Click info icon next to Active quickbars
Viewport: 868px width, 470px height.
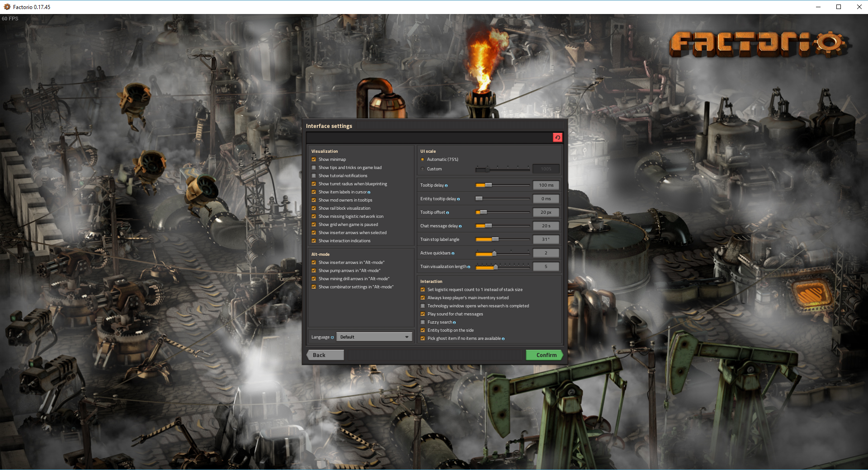(x=453, y=254)
